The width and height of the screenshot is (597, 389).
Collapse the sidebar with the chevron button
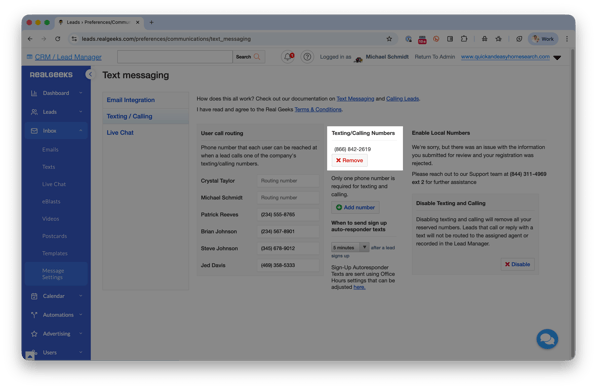click(x=90, y=74)
